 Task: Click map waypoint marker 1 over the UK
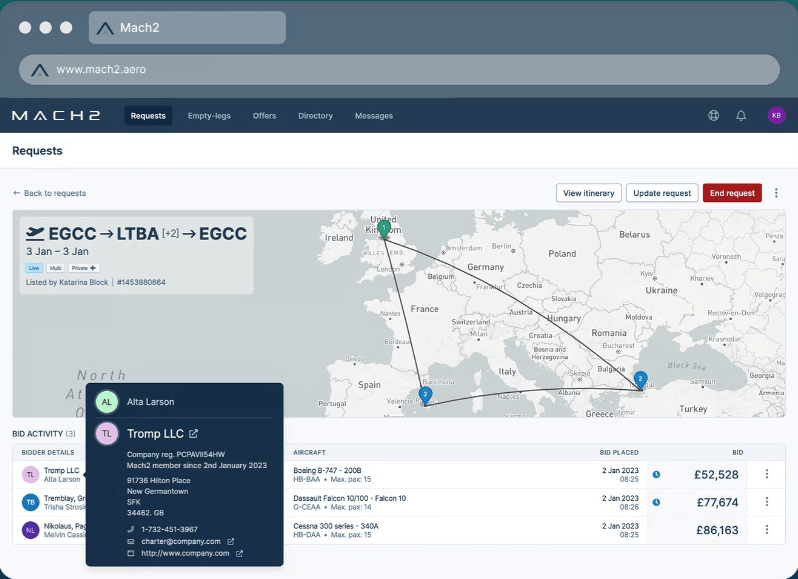382,227
